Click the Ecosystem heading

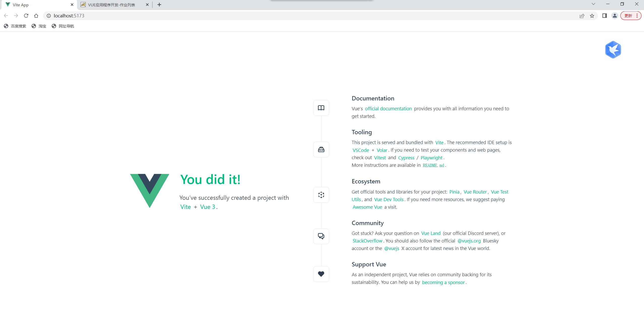tap(366, 181)
